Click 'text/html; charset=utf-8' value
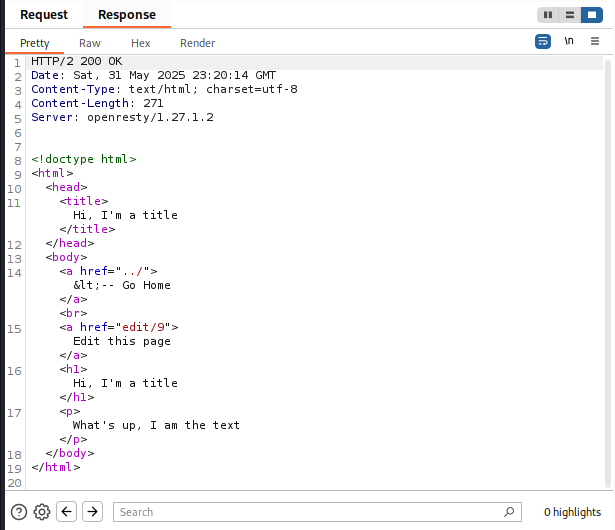615x530 pixels. [213, 89]
